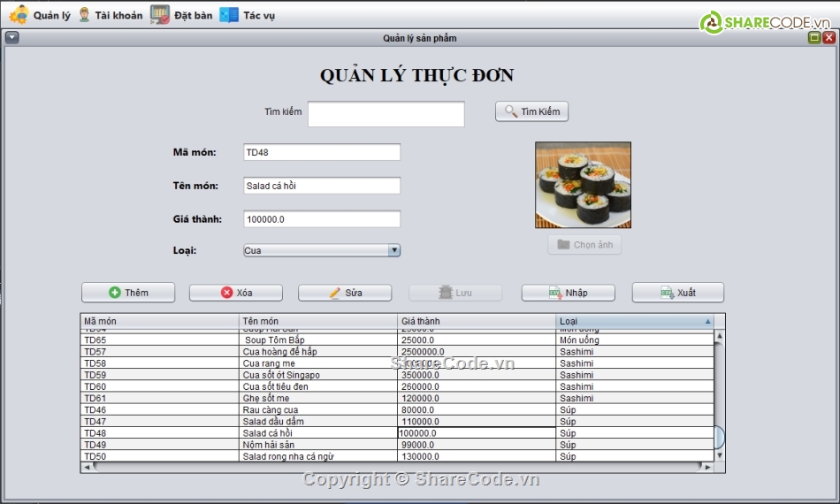Close the Quản lý sản phẩm window
The height and width of the screenshot is (504, 840).
pos(829,37)
